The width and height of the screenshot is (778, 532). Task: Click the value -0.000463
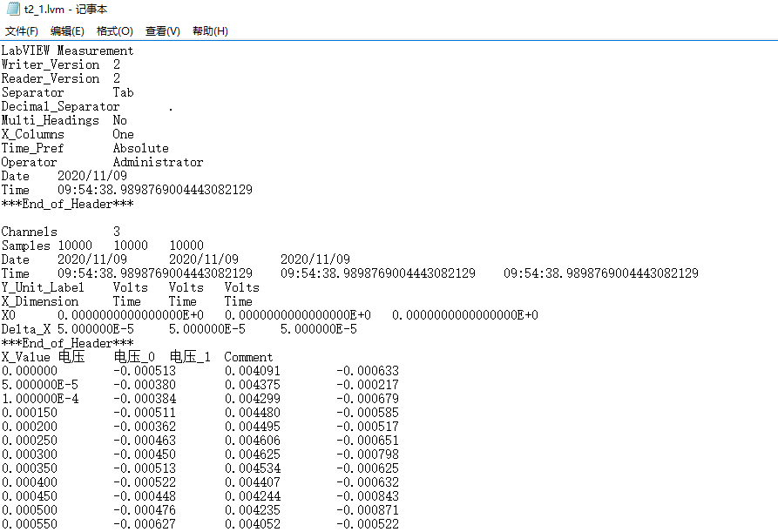click(x=145, y=441)
